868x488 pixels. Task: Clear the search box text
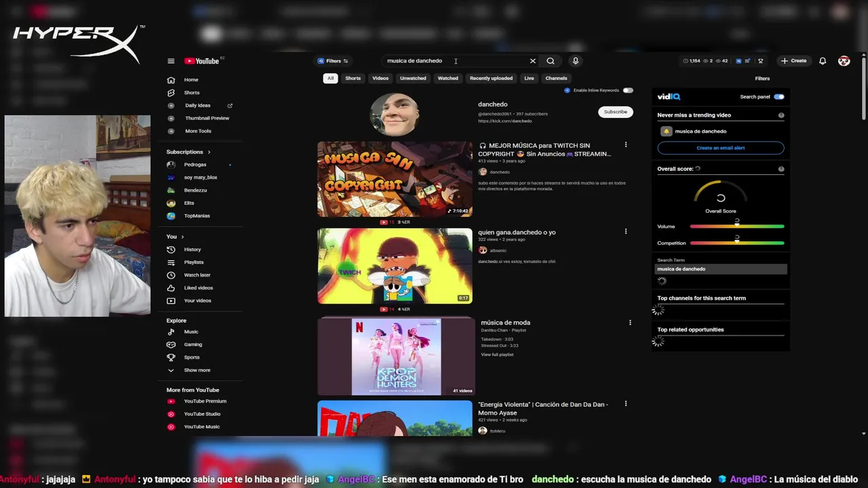[x=533, y=61]
